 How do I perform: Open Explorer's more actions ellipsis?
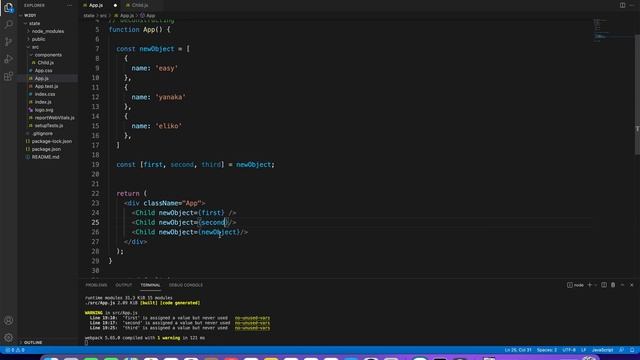point(69,5)
